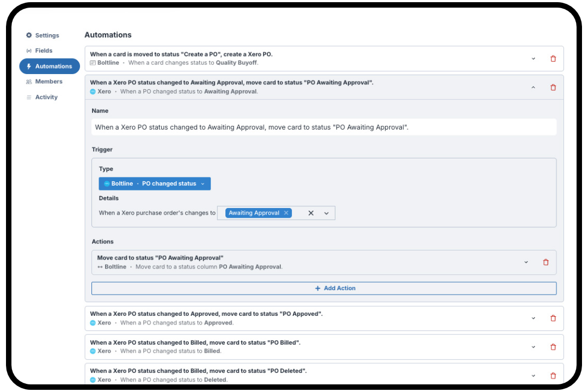Delete the Awaiting Approval automation via trash icon
The width and height of the screenshot is (588, 392).
coord(553,88)
